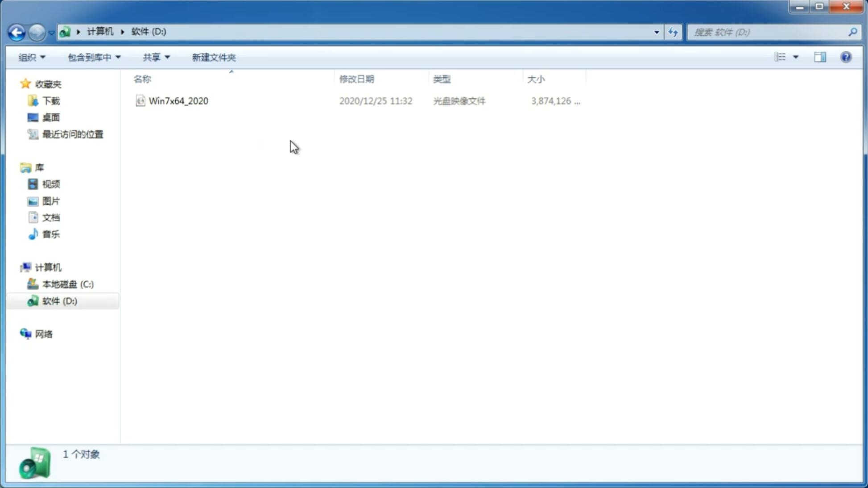Click the 视频 library folder
868x488 pixels.
click(51, 184)
